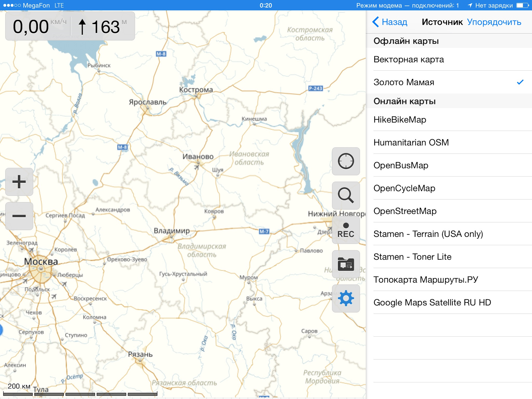The image size is (532, 399).
Task: Tap the Ярославль city label
Action: (x=148, y=102)
